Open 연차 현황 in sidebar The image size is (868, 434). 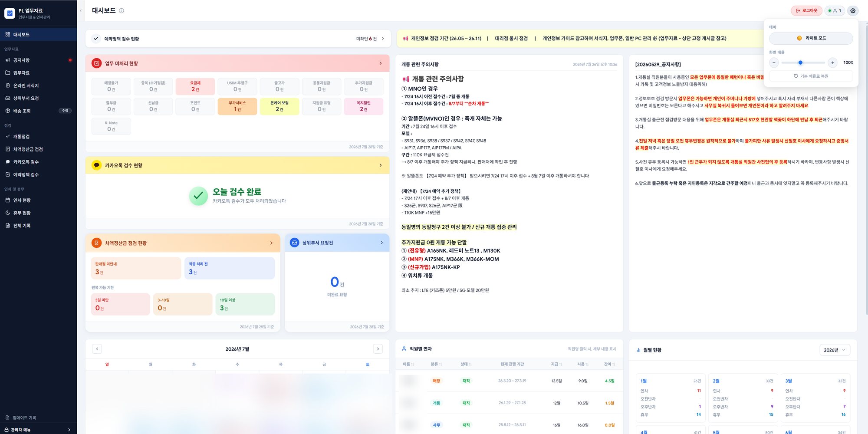38,200
